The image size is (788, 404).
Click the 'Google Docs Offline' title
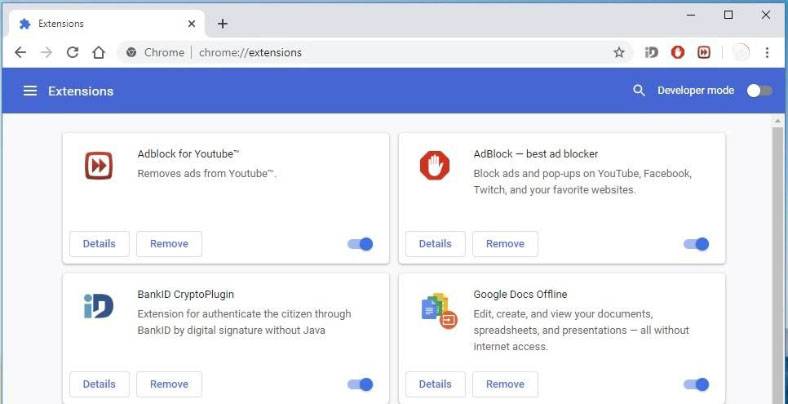520,294
